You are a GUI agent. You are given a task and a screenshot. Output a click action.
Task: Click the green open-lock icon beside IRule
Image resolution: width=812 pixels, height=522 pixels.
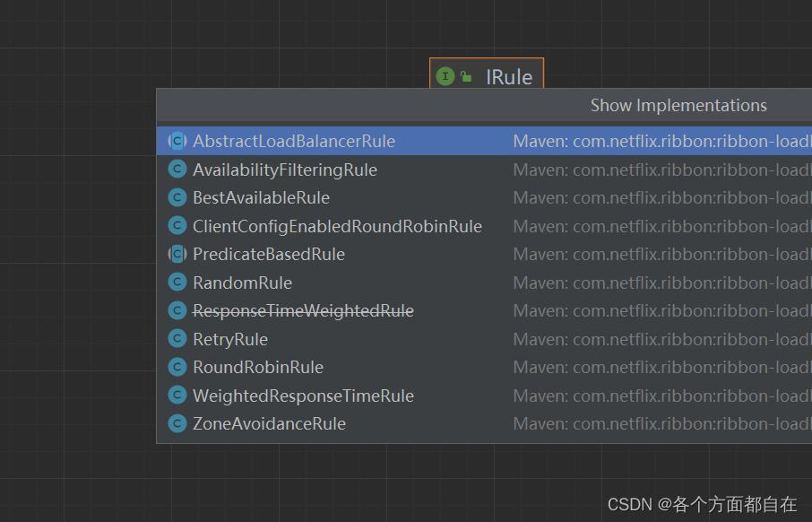tap(465, 77)
